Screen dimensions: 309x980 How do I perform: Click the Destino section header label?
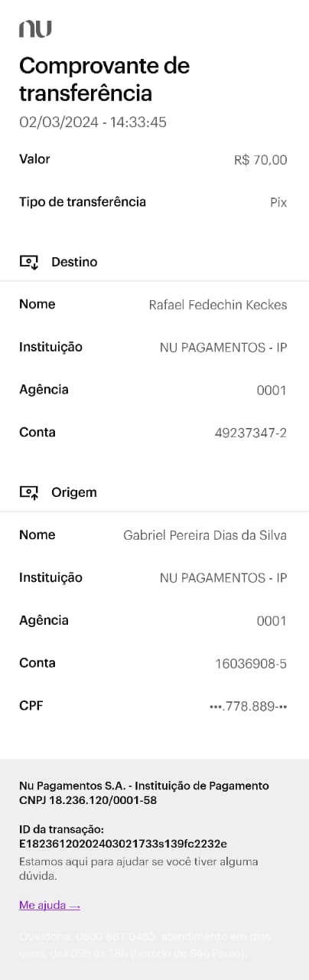tap(74, 262)
